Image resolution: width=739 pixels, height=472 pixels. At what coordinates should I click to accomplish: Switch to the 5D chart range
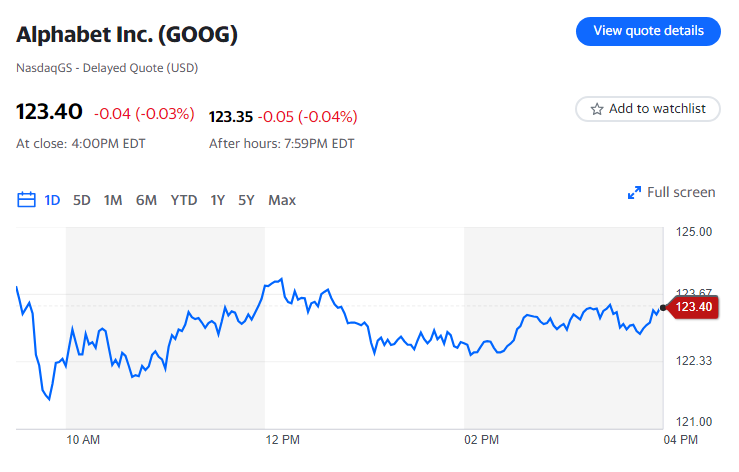click(82, 200)
